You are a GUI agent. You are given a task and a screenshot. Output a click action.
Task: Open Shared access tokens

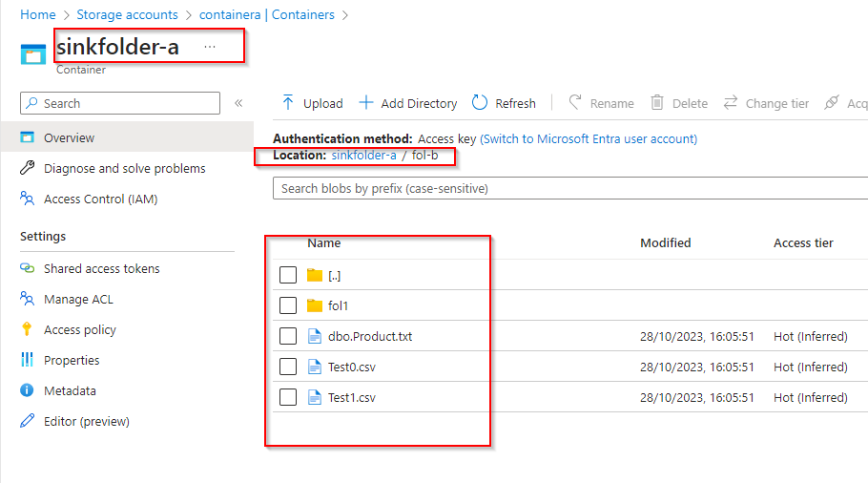(x=102, y=268)
